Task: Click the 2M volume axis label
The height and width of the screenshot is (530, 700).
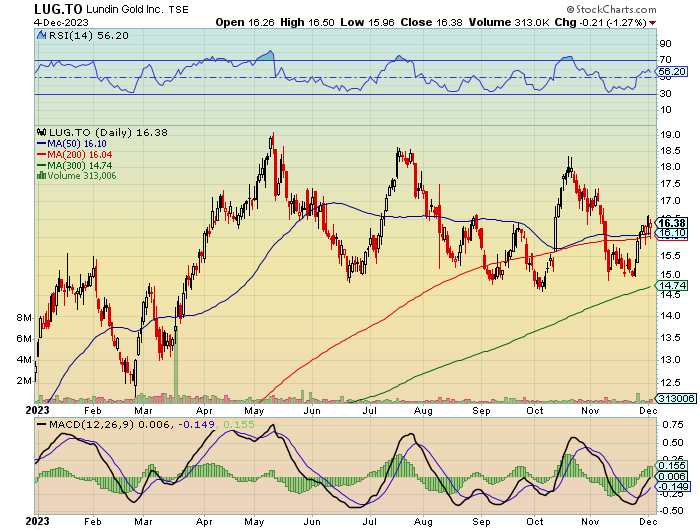Action: (x=24, y=381)
